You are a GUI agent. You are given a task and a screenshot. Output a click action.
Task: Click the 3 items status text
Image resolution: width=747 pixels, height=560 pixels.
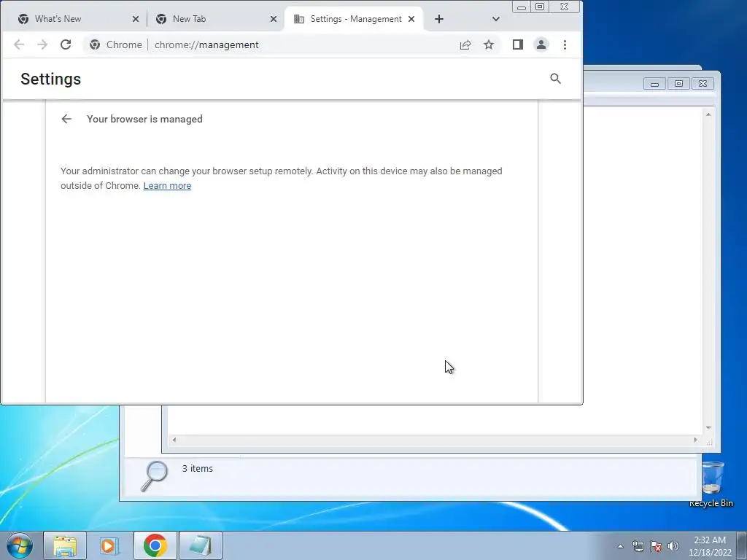[x=197, y=469]
